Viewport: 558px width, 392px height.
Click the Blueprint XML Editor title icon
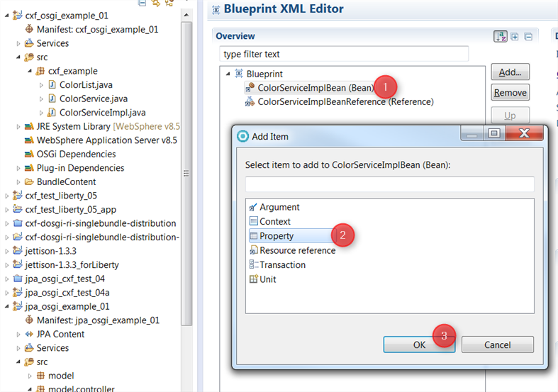[x=216, y=10]
